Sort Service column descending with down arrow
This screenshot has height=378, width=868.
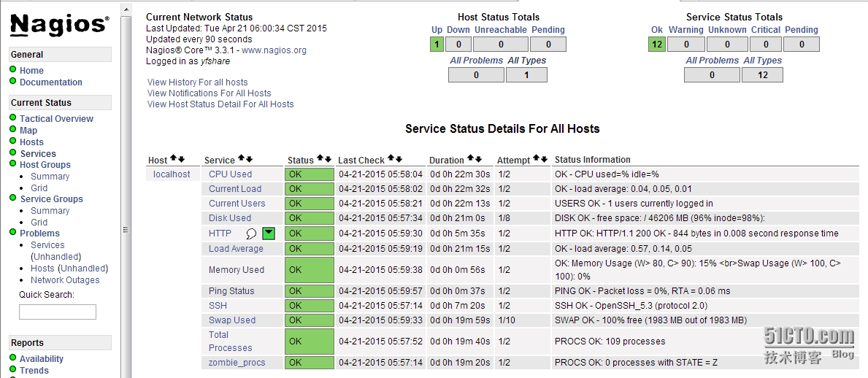click(248, 158)
